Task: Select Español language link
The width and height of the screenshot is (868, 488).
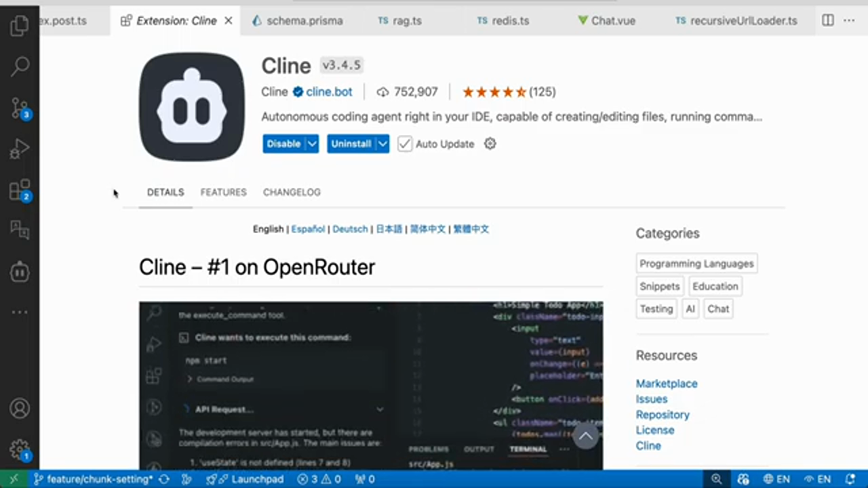Action: click(308, 229)
